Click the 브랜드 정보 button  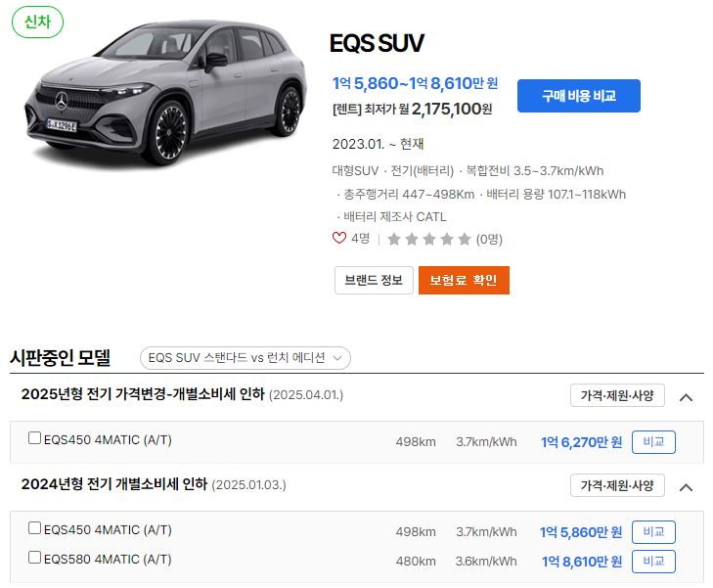374,280
